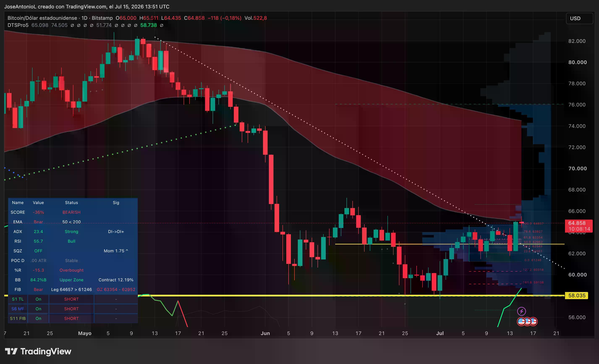Click the close value C64.858 in legend
The height and width of the screenshot is (364, 599).
click(194, 18)
